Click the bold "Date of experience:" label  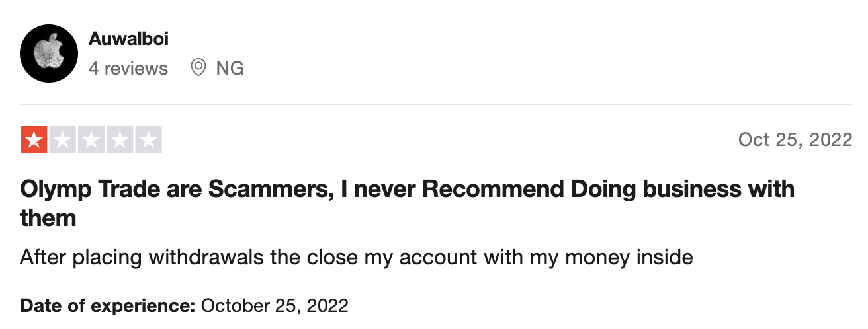[x=108, y=306]
